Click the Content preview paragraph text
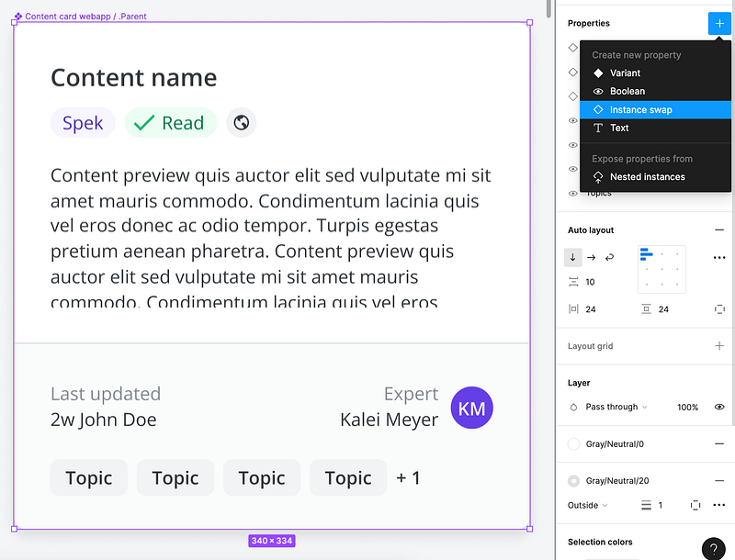This screenshot has width=735, height=560. (x=271, y=238)
